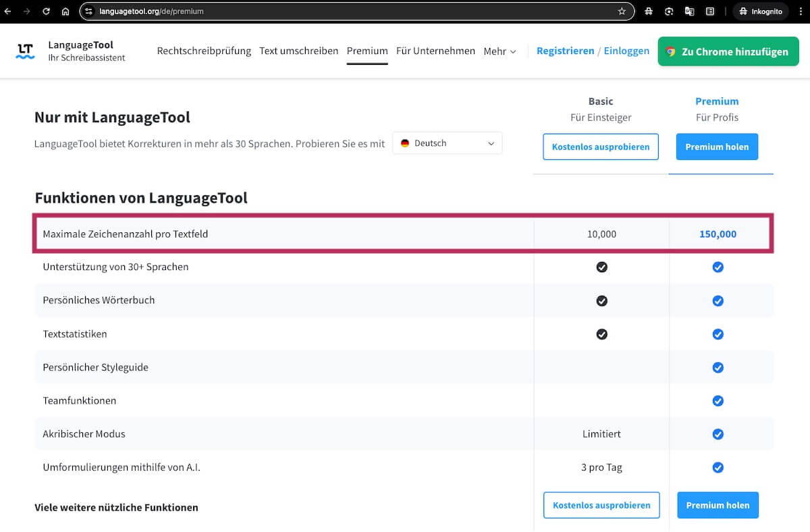
Task: Click the bottom Premium holen button
Action: point(718,505)
